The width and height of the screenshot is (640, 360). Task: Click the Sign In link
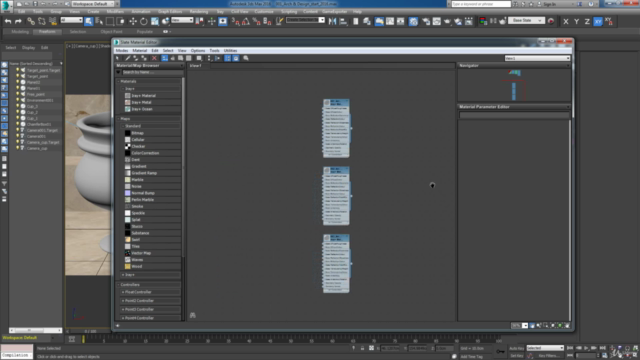550,4
